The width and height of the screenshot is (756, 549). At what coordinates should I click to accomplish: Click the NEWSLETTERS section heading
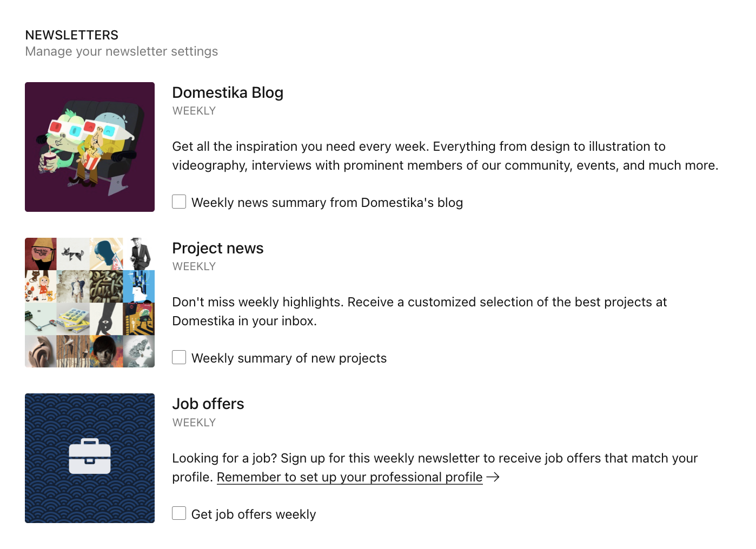(72, 35)
